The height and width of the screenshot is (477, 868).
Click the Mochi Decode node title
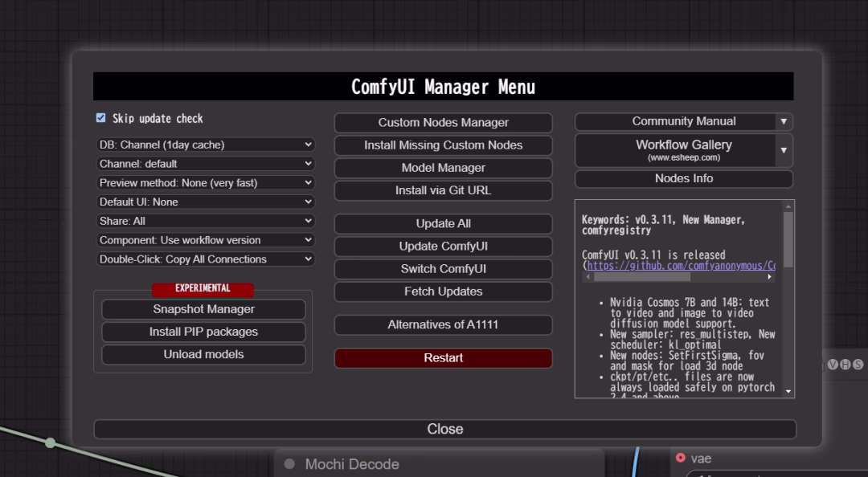352,464
